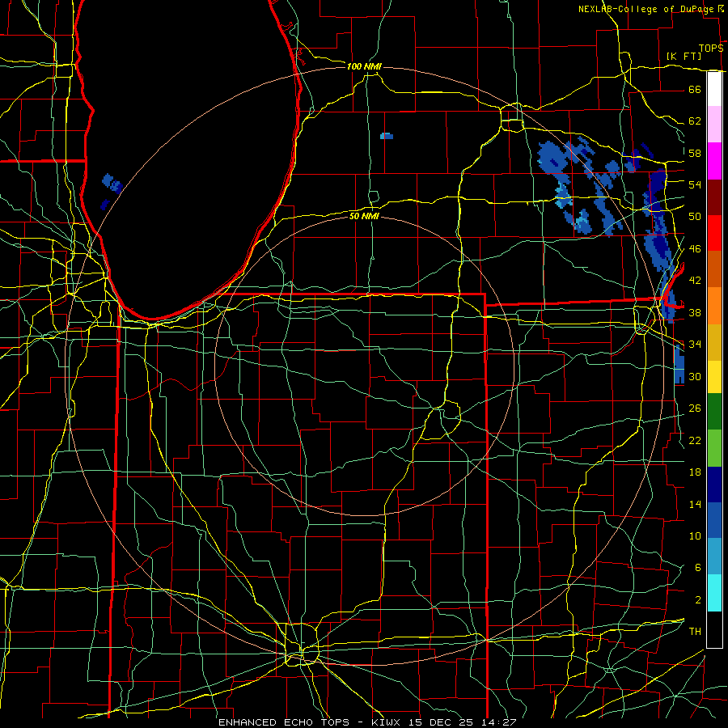
Task: Click the light blue 6 legend band
Action: (714, 557)
